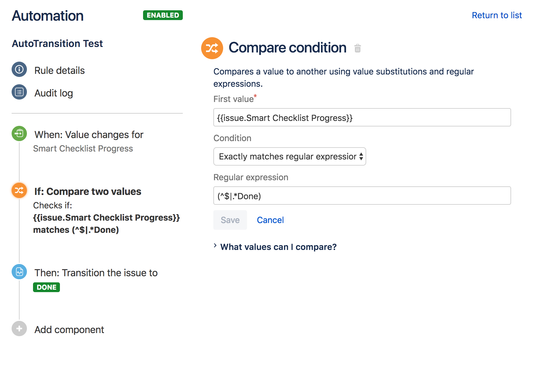
Task: Return to list of rules
Action: click(496, 15)
